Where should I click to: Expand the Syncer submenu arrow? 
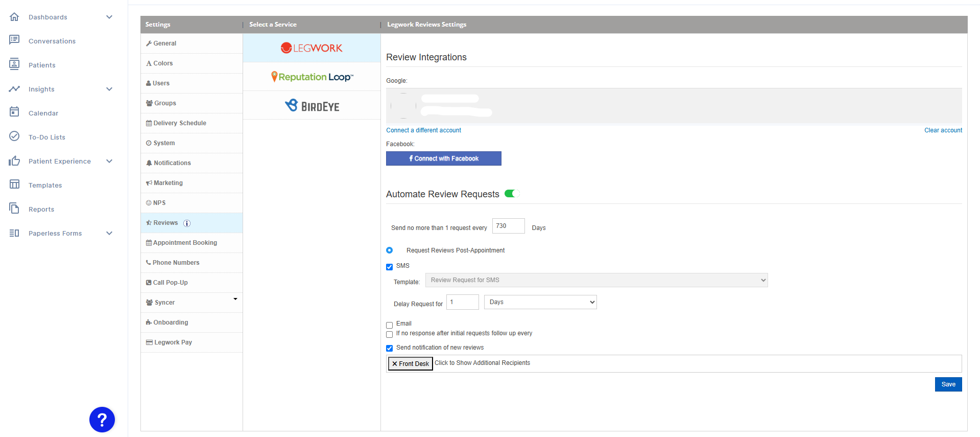pyautogui.click(x=235, y=299)
